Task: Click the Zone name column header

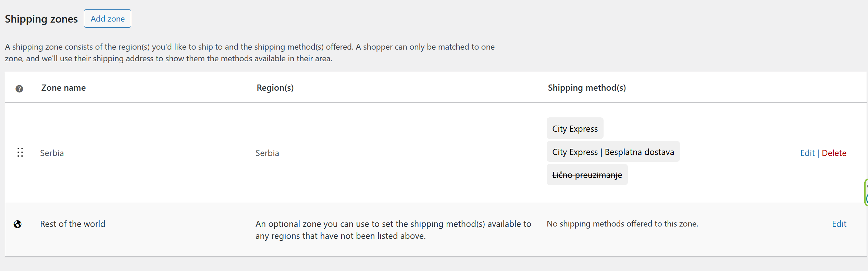Action: 63,88
